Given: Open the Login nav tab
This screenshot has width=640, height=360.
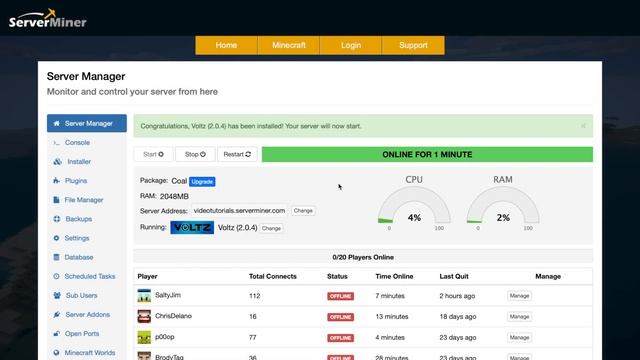Looking at the screenshot, I should pos(351,45).
